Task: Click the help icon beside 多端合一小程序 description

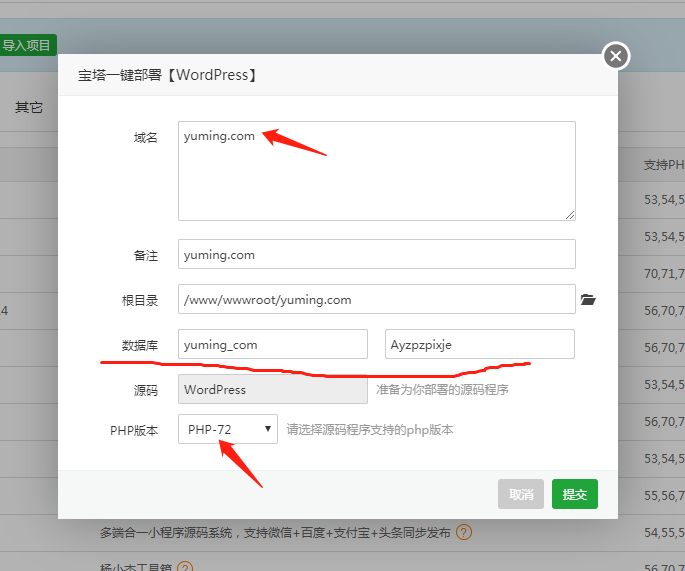Action: coord(464,532)
